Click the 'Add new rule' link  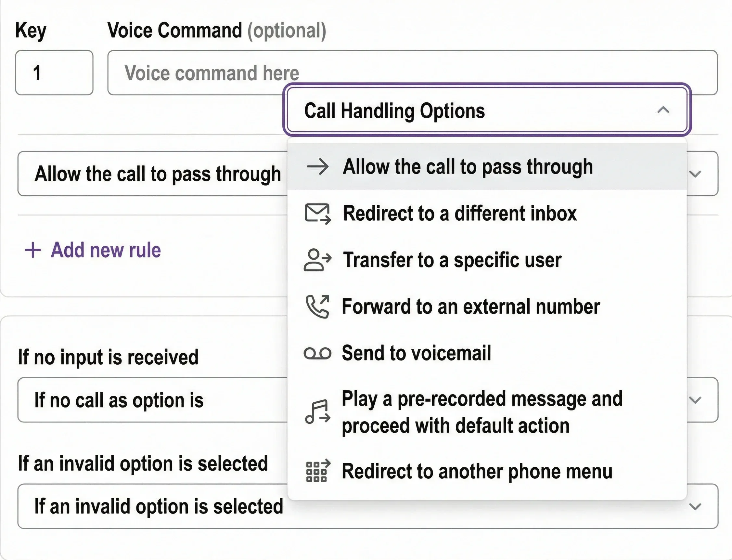click(106, 250)
